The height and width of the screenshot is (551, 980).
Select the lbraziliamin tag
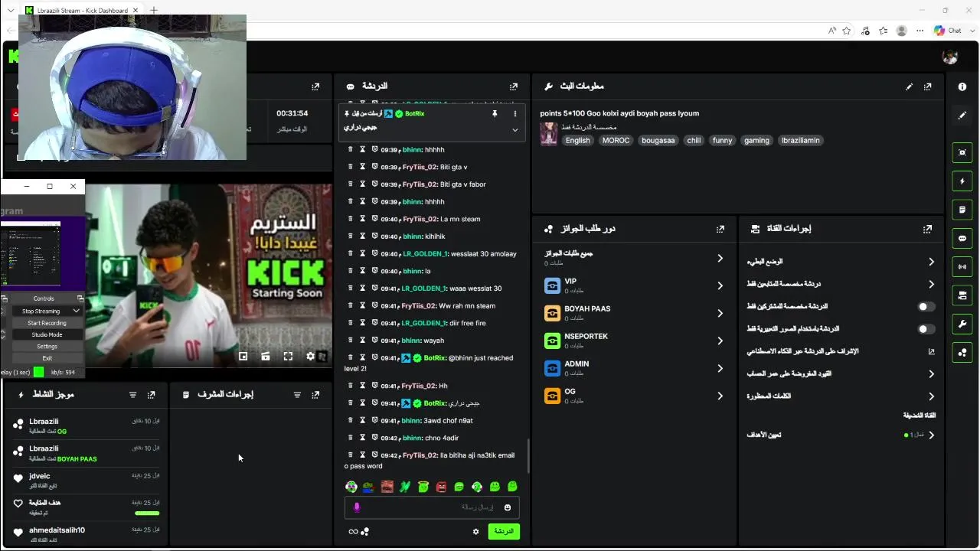coord(801,141)
